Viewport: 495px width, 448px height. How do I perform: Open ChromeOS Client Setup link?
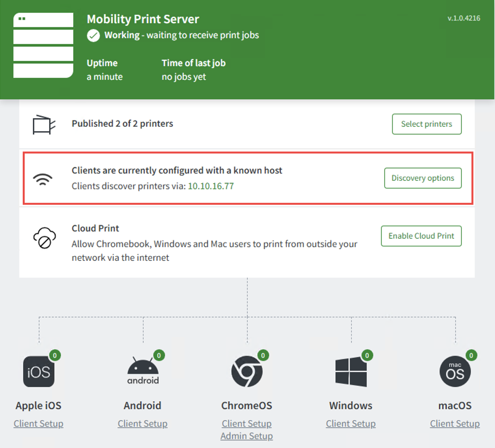247,424
